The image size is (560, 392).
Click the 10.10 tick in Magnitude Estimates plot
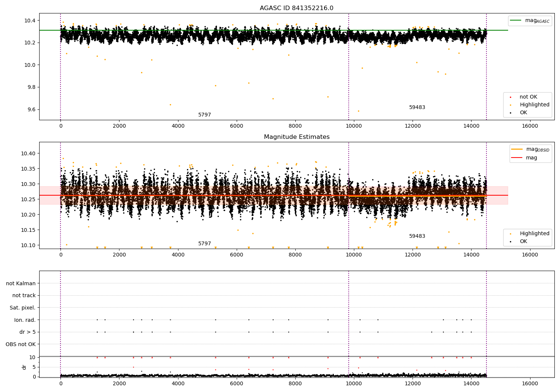pos(28,245)
